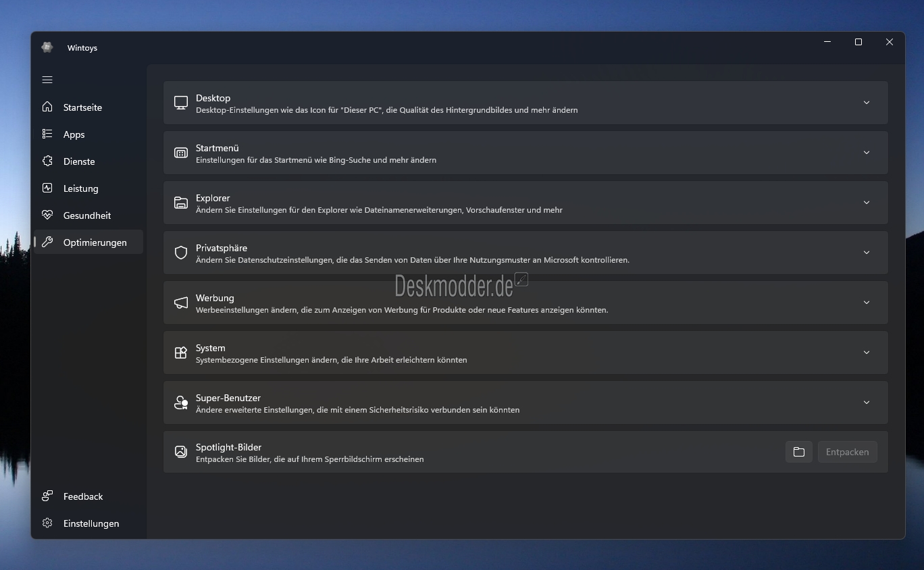
Task: Click the Desktop monitor icon
Action: [x=181, y=103]
